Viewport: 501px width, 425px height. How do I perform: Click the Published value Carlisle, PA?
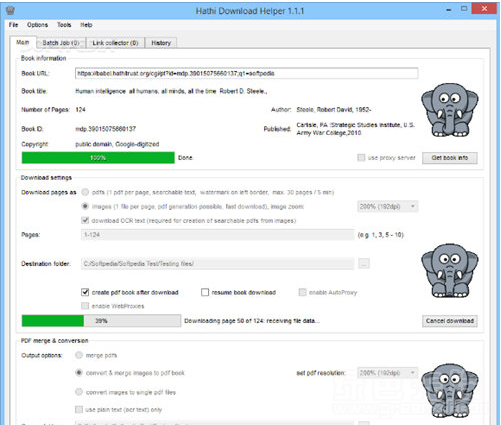tap(355, 129)
